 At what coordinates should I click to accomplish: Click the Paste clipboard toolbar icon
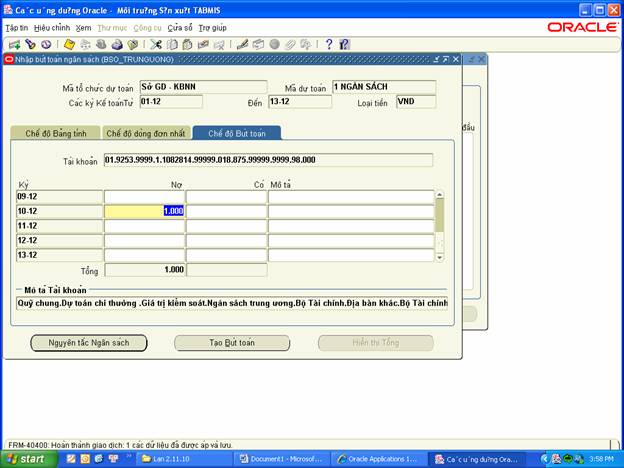187,44
